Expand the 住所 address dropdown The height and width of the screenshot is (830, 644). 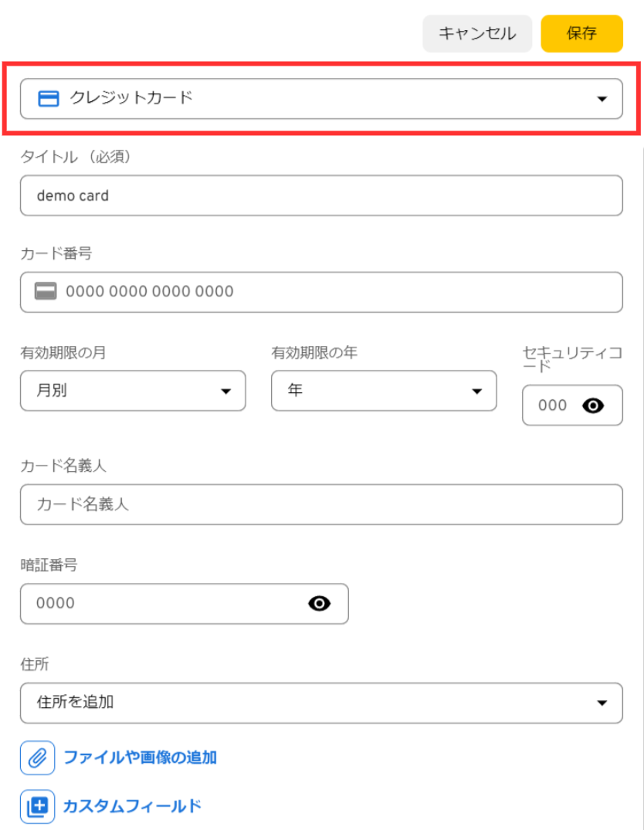(602, 703)
